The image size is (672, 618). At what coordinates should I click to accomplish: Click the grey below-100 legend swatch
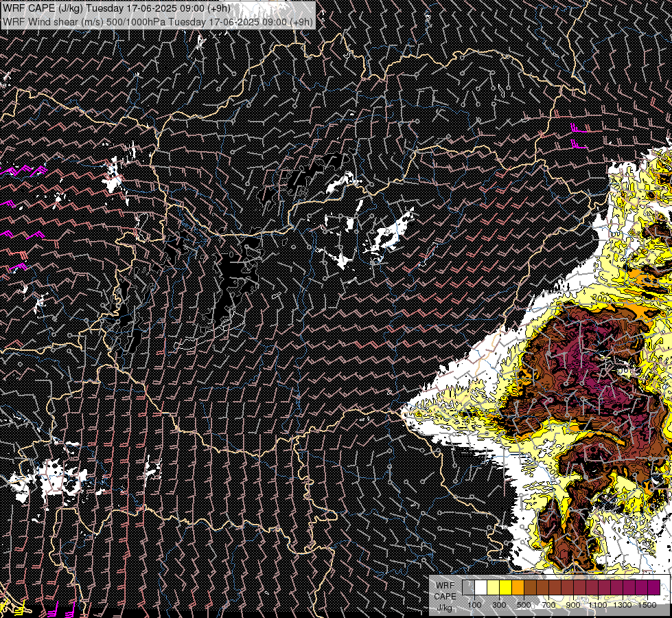click(x=468, y=587)
